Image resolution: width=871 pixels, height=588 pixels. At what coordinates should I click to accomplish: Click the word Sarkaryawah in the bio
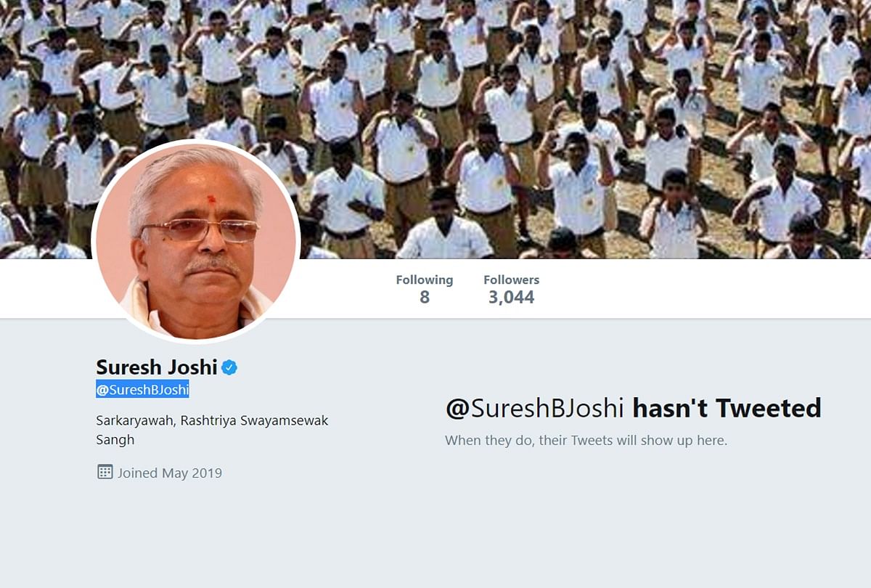[136, 420]
